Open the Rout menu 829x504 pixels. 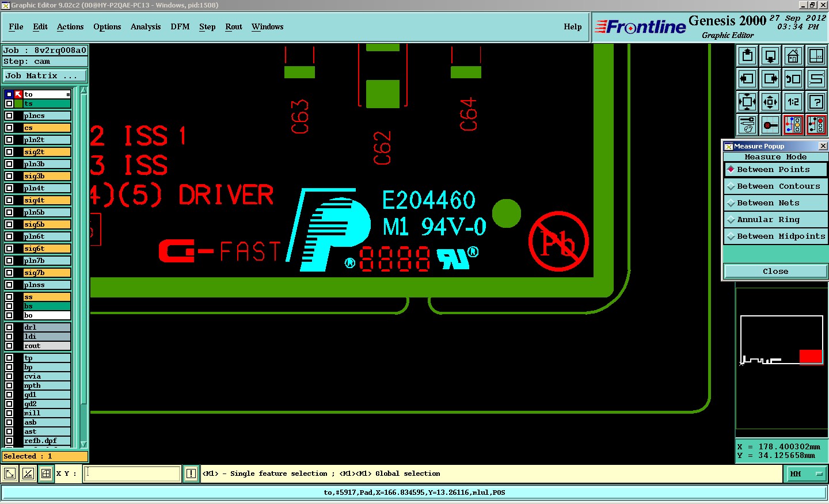(x=234, y=27)
